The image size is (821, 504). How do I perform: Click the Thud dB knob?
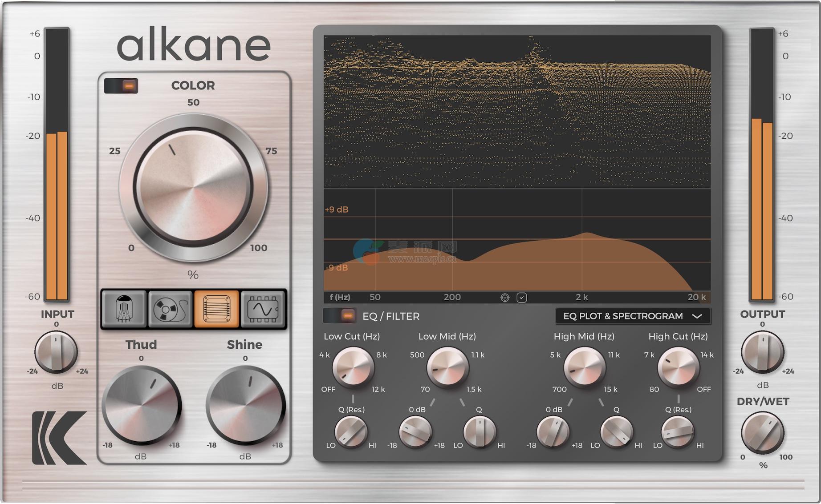click(x=141, y=405)
